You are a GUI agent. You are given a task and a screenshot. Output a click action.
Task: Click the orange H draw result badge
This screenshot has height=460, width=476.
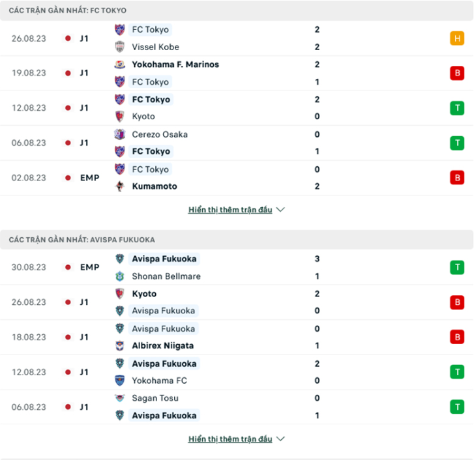(457, 38)
